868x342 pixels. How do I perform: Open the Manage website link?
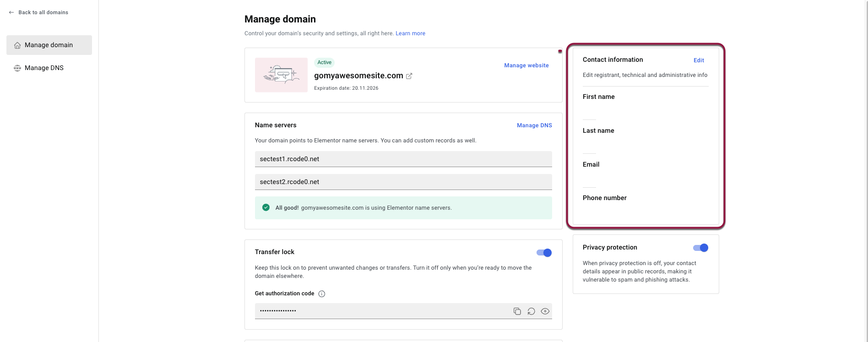(526, 65)
